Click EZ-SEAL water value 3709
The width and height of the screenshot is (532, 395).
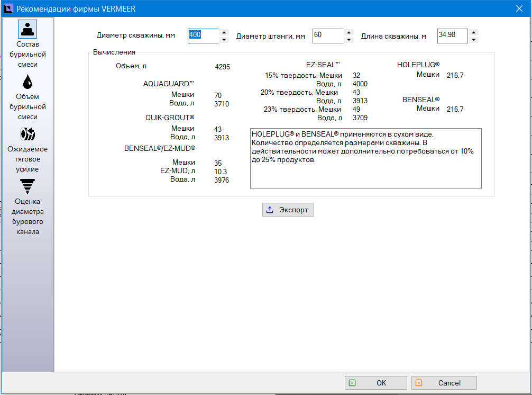pos(360,118)
